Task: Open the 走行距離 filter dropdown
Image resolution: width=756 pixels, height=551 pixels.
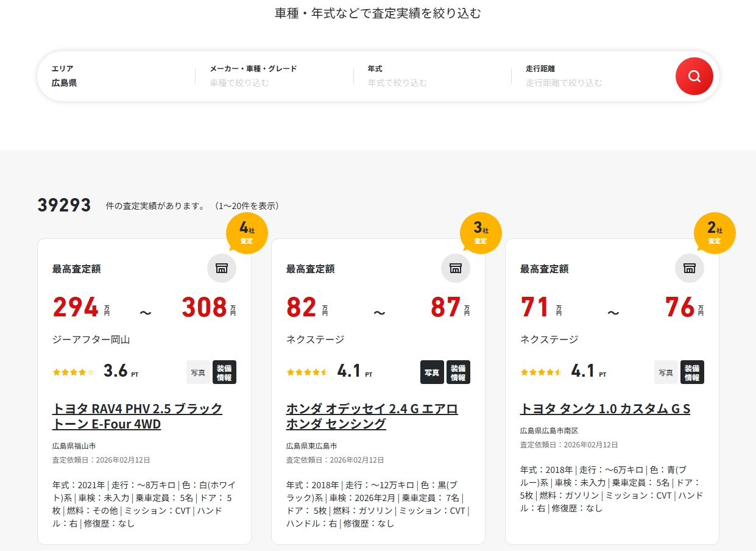Action: coord(591,76)
